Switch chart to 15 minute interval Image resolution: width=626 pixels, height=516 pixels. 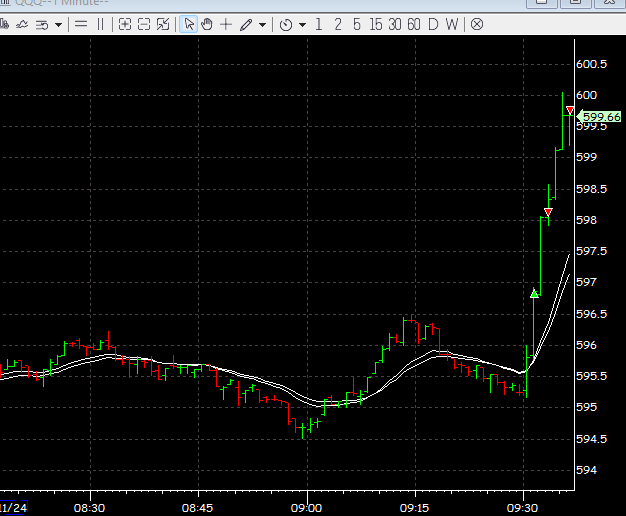point(376,24)
